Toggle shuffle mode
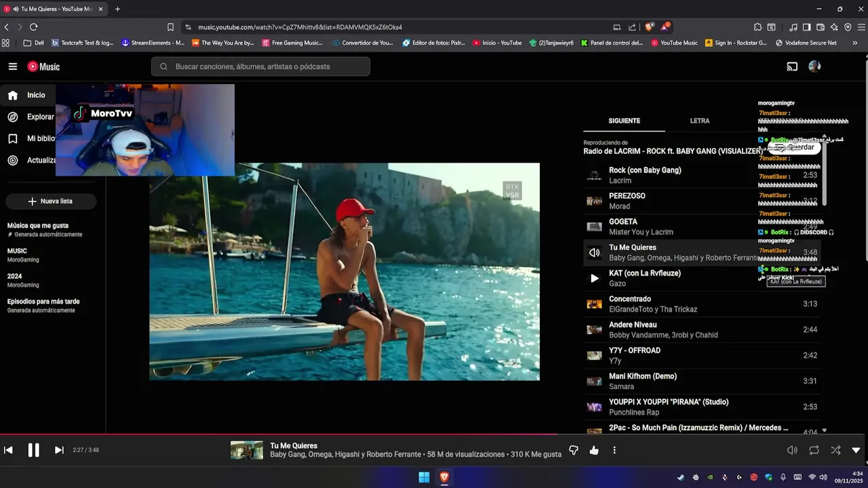 pos(835,450)
